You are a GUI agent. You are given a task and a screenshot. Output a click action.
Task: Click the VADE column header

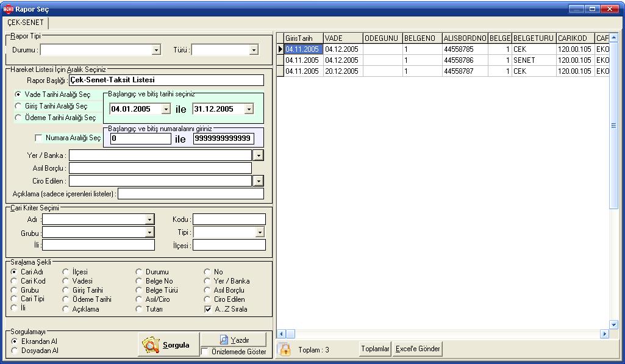[343, 38]
